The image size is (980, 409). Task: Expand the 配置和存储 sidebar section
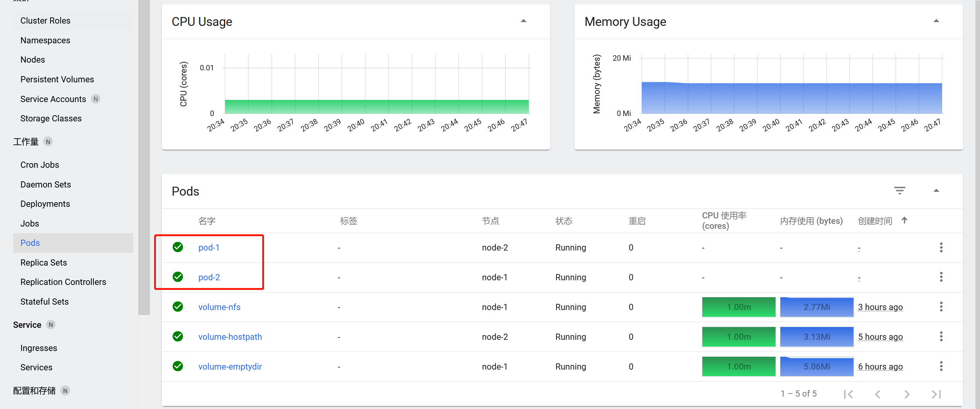(34, 391)
